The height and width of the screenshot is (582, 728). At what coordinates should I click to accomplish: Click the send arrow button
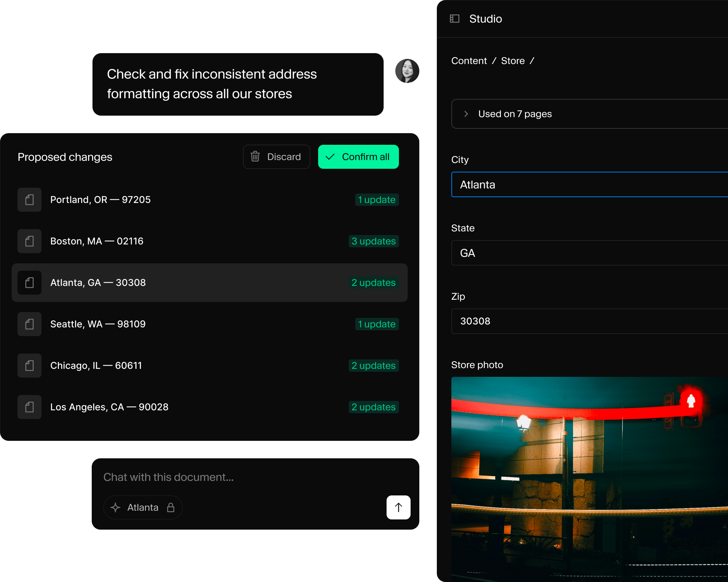tap(398, 507)
